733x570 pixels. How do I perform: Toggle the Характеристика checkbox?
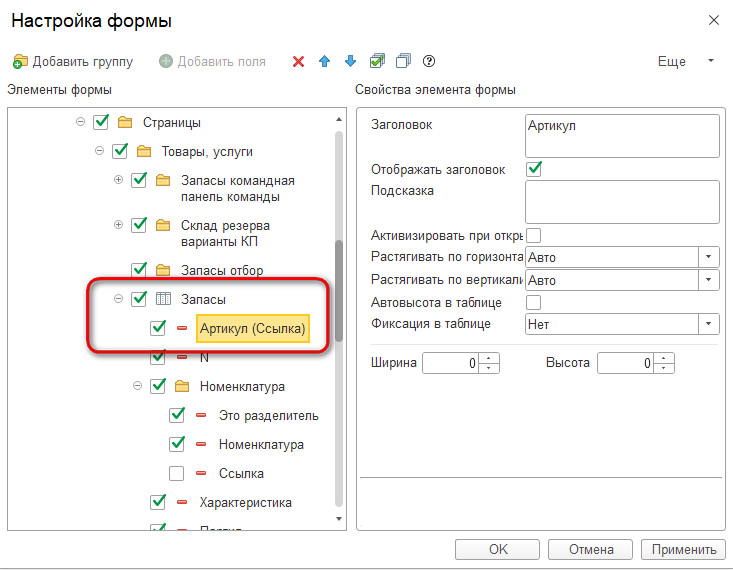(x=158, y=502)
